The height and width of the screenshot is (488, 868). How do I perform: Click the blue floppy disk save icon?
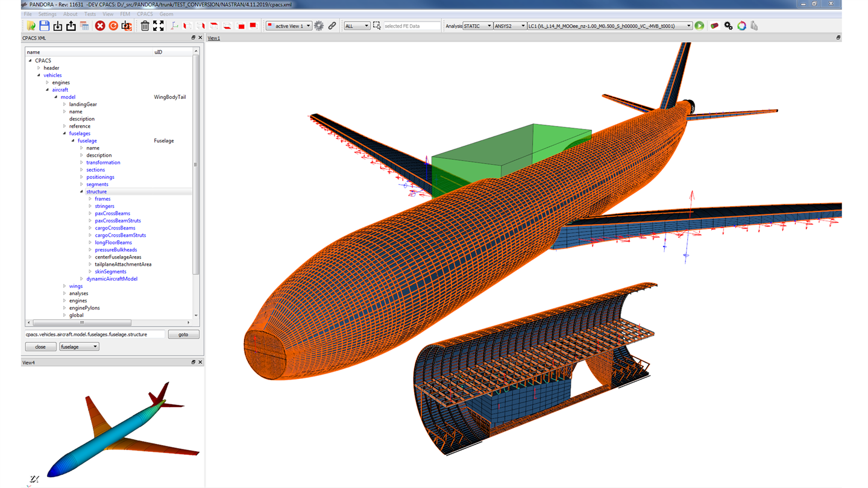(44, 26)
